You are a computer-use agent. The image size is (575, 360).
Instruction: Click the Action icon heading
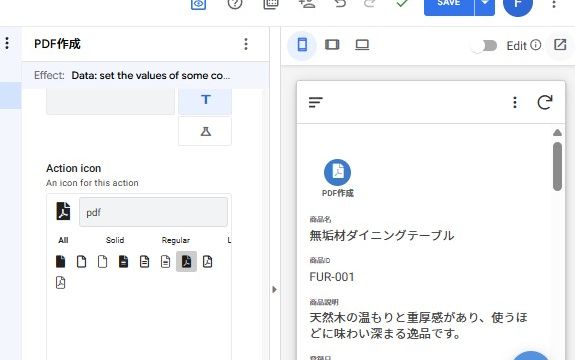pyautogui.click(x=73, y=168)
